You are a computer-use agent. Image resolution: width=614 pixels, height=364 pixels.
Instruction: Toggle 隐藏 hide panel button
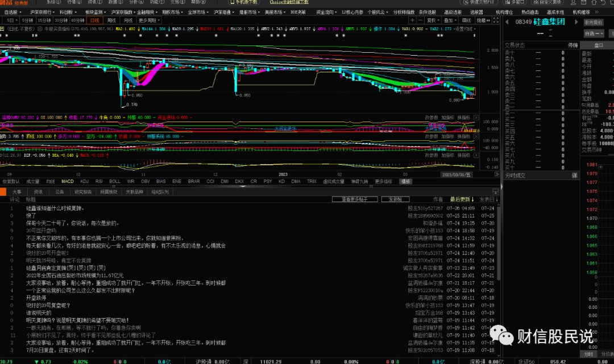pyautogui.click(x=483, y=20)
